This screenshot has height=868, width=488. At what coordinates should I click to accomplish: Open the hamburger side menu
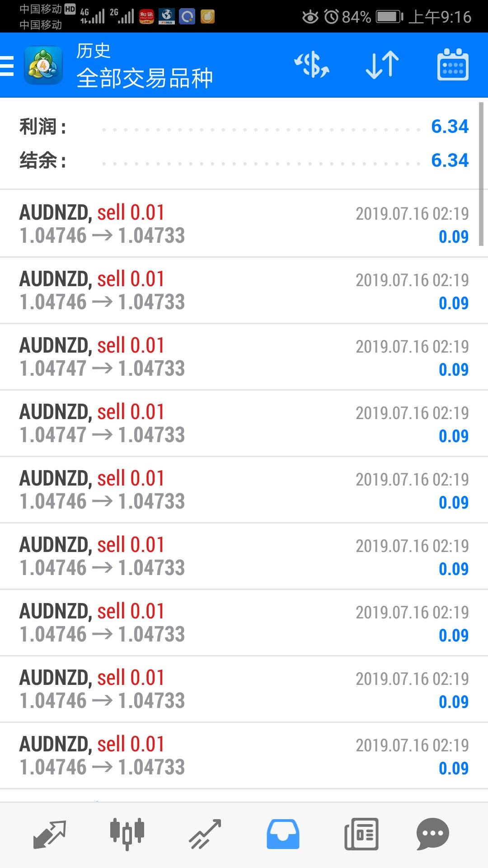[7, 66]
